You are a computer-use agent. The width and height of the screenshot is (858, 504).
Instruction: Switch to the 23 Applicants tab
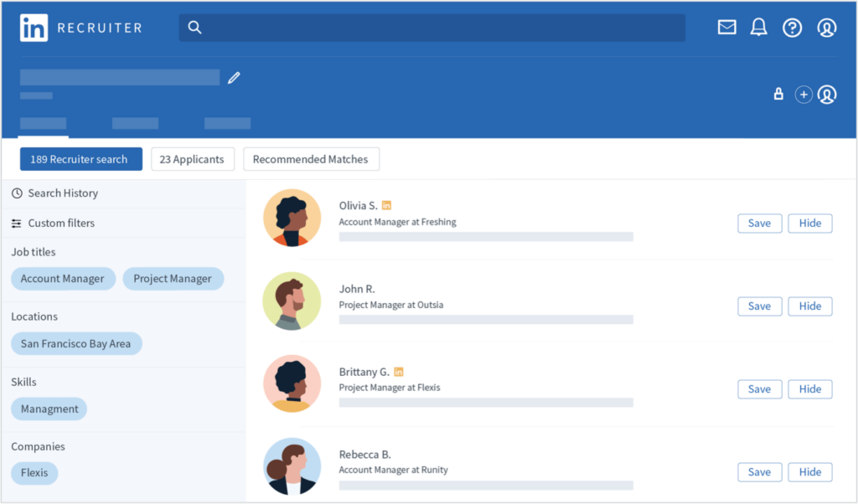pos(192,158)
